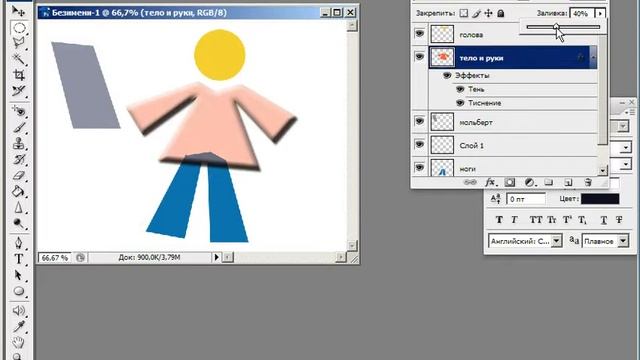
Task: Open the text Цвет color swatch
Action: point(600,199)
